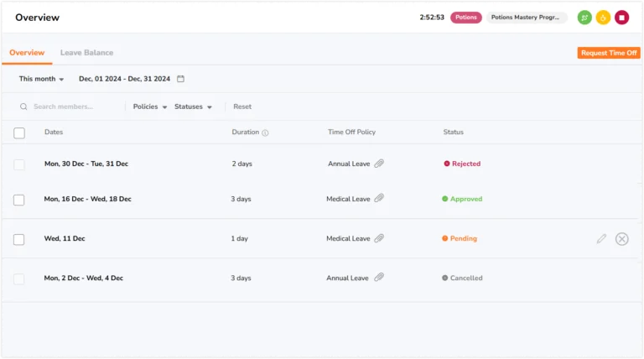This screenshot has height=359, width=644.
Task: Click the 2 days duration value
Action: point(241,164)
